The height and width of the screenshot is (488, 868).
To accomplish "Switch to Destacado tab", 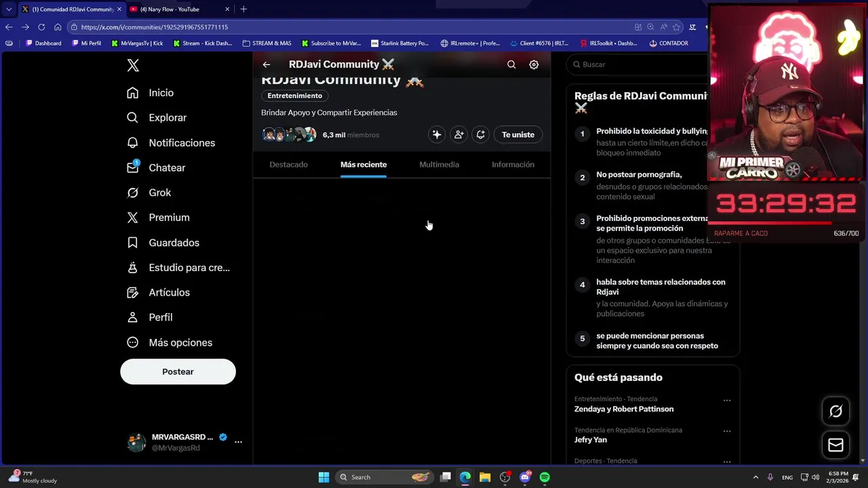I will [289, 165].
